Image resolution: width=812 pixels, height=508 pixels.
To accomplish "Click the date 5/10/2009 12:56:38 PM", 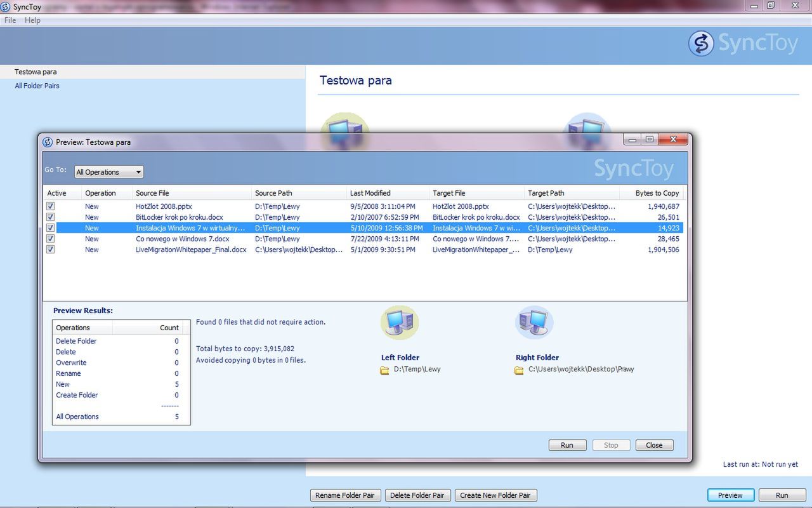I will (x=386, y=228).
